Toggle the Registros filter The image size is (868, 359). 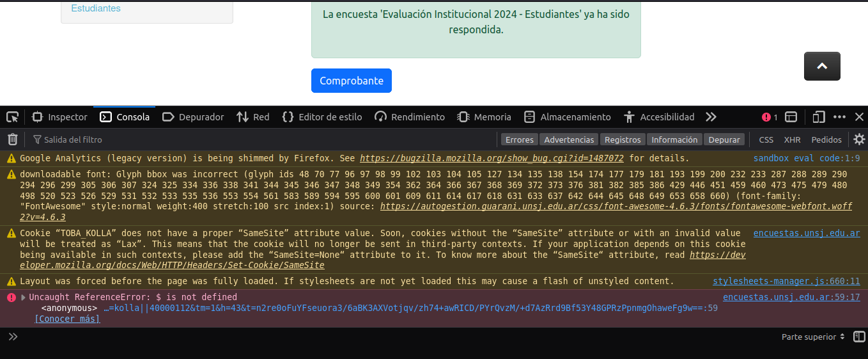(x=623, y=140)
